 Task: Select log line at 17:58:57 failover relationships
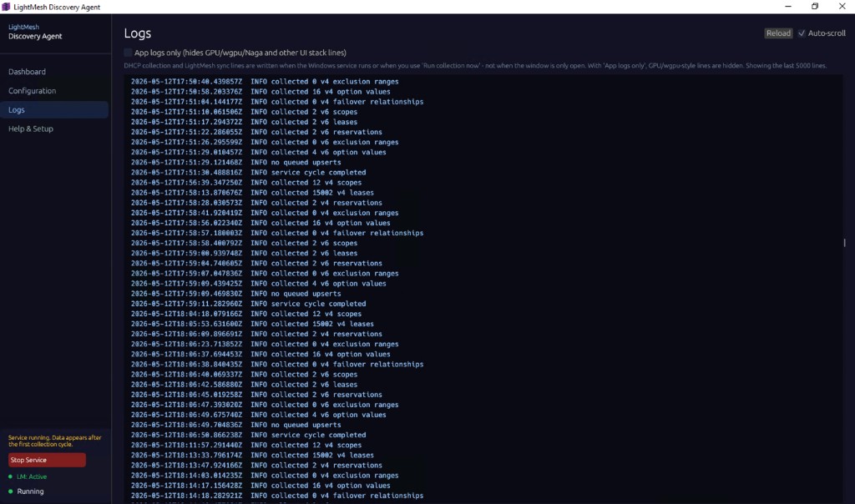coord(277,233)
